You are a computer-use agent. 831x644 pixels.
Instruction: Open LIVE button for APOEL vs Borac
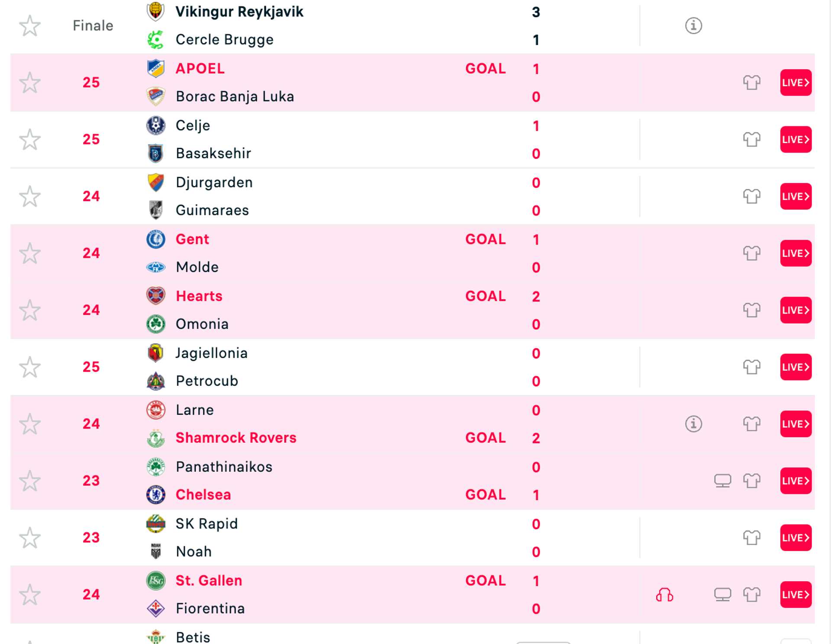coord(796,82)
